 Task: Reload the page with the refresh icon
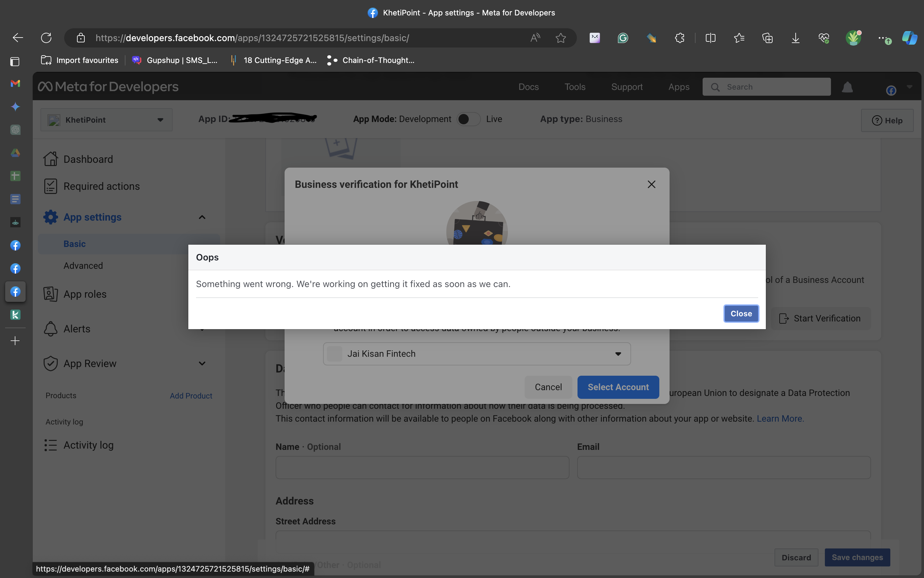point(46,38)
